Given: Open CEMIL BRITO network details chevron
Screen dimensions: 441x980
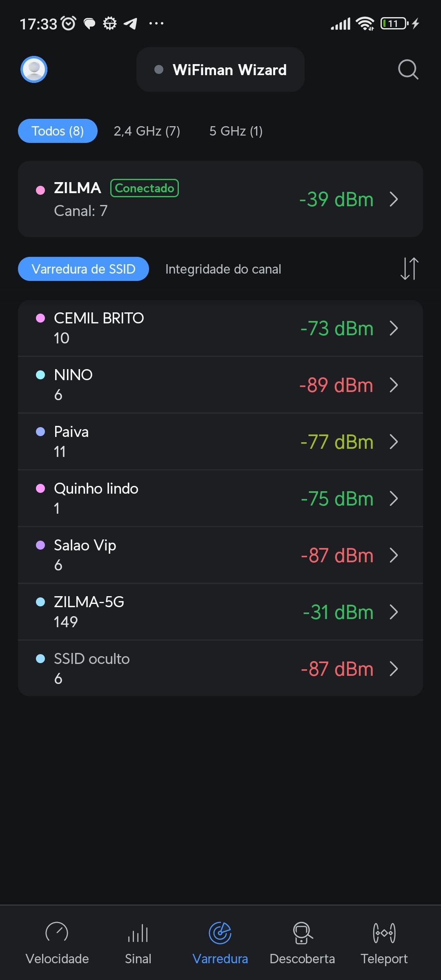Looking at the screenshot, I should tap(394, 328).
